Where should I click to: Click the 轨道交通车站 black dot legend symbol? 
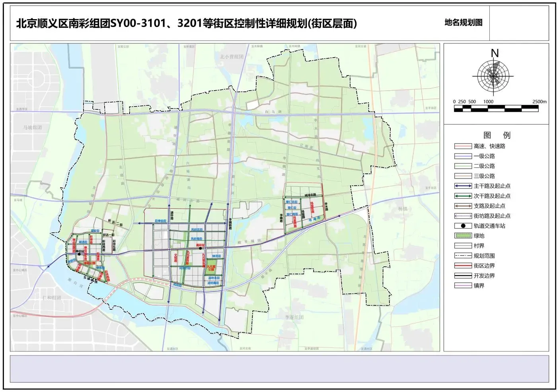point(463,226)
